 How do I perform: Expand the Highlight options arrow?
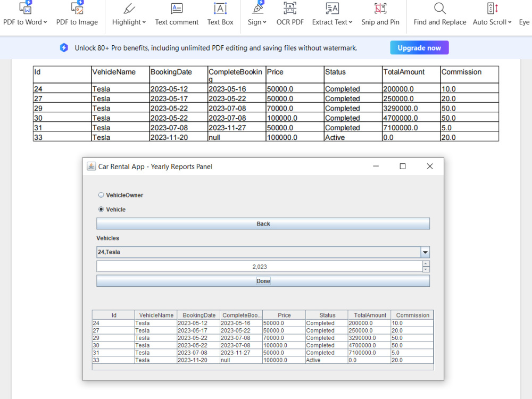coord(144,22)
